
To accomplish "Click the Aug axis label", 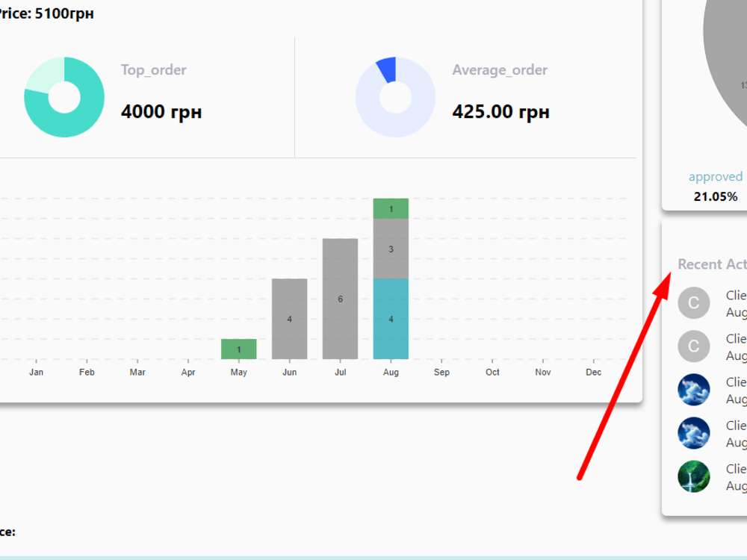I will pyautogui.click(x=391, y=373).
